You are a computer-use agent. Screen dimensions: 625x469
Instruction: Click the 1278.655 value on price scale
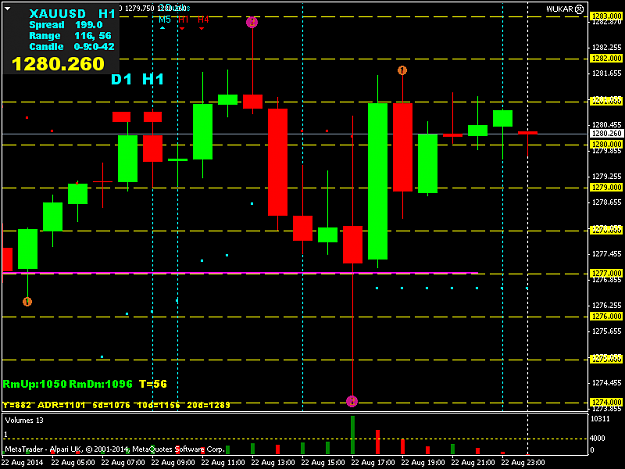[x=606, y=202]
